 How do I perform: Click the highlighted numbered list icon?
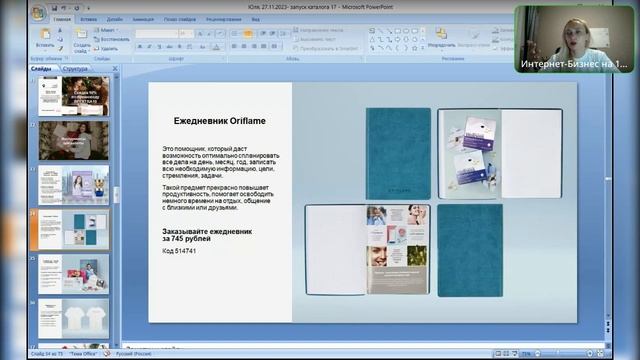(x=247, y=34)
